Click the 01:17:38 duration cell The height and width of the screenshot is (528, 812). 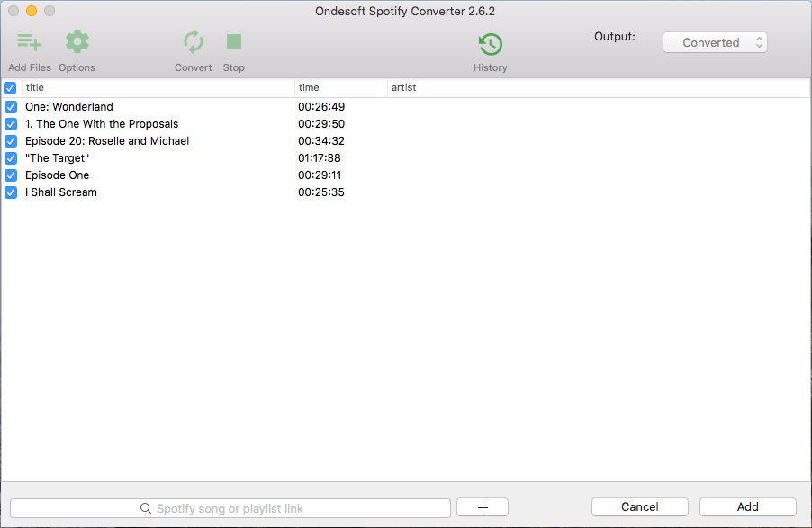tap(319, 158)
